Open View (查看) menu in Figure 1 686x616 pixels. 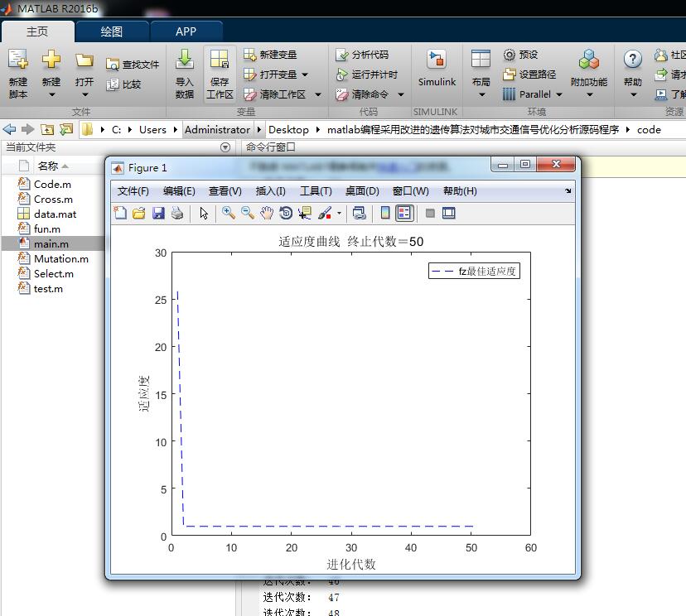click(x=225, y=191)
